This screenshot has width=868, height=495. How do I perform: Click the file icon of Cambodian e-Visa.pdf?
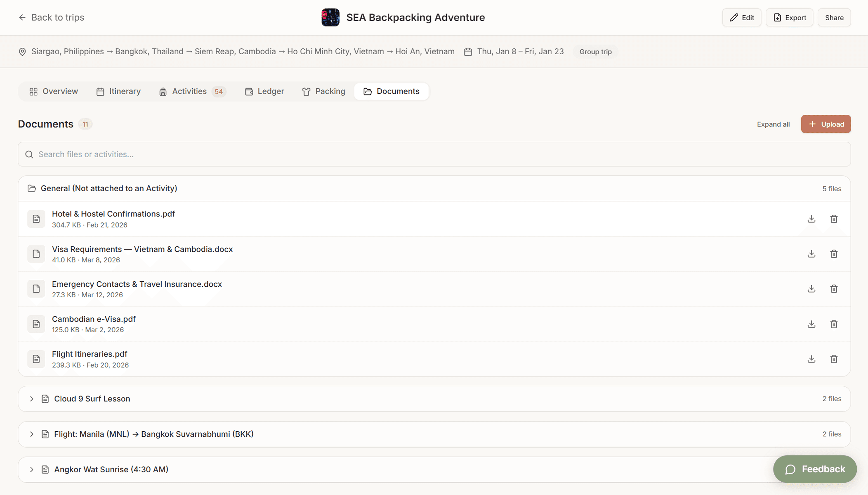coord(36,324)
